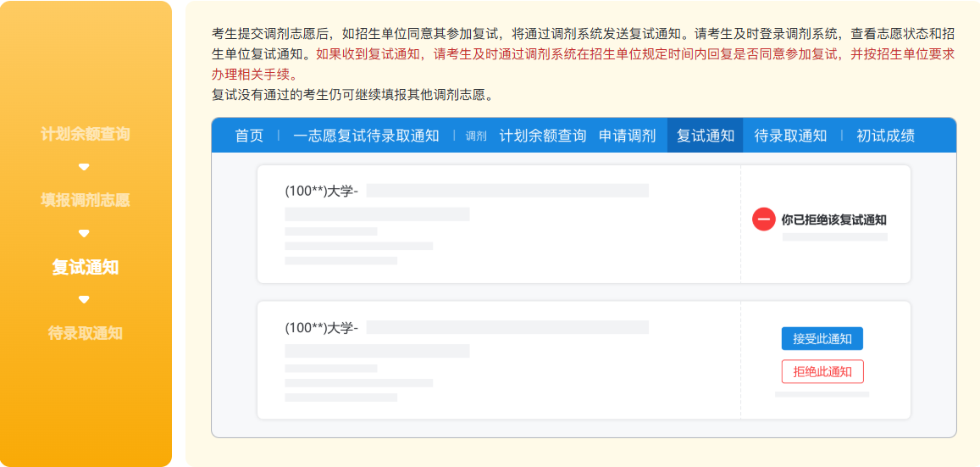Click university name in the pending notification card
This screenshot has width=980, height=467.
click(322, 327)
